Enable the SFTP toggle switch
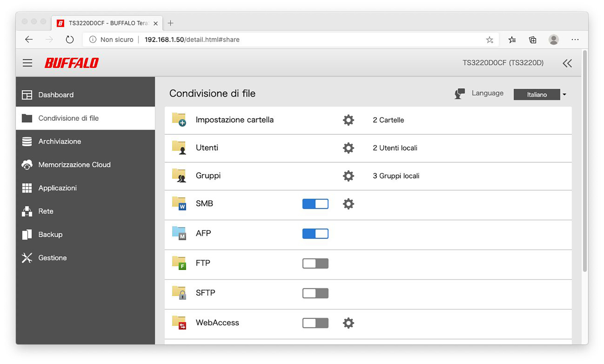 315,293
